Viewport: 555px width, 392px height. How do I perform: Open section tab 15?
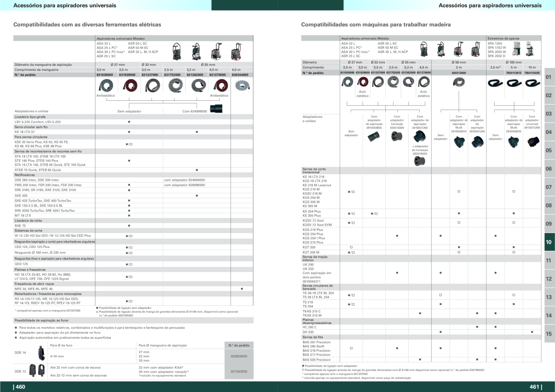point(549,334)
